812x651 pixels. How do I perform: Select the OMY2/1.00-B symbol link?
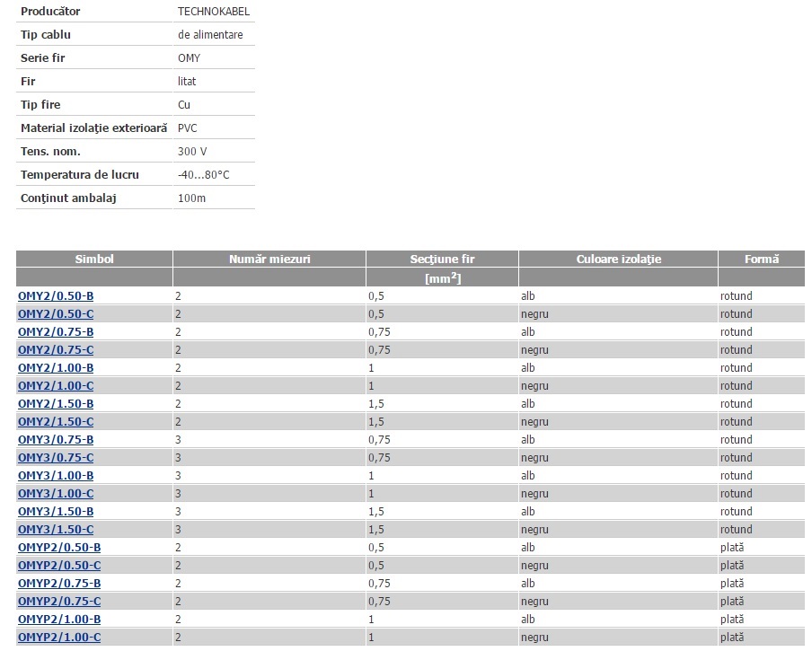click(x=56, y=367)
